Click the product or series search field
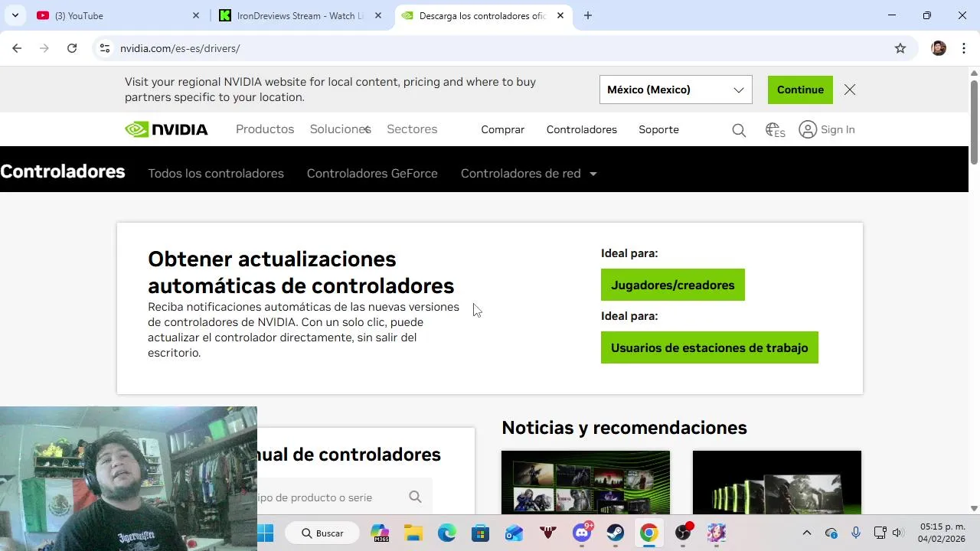980x551 pixels. point(345,497)
